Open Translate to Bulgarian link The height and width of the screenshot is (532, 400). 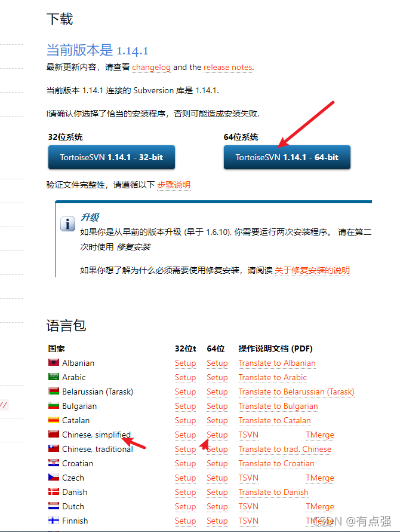(x=278, y=406)
